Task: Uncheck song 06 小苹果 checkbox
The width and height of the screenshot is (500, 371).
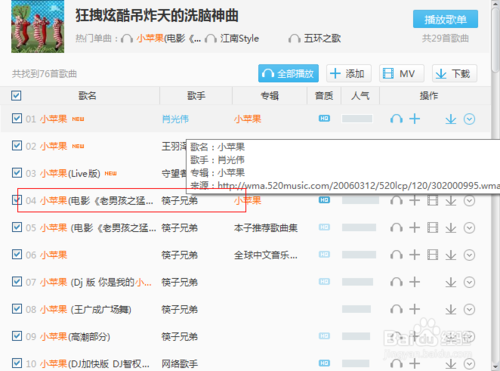Action: (x=17, y=255)
